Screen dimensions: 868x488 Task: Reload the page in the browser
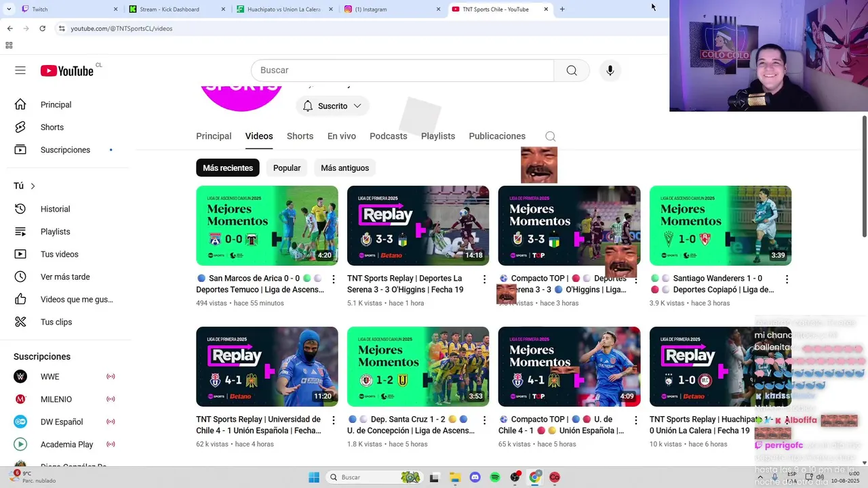(42, 28)
